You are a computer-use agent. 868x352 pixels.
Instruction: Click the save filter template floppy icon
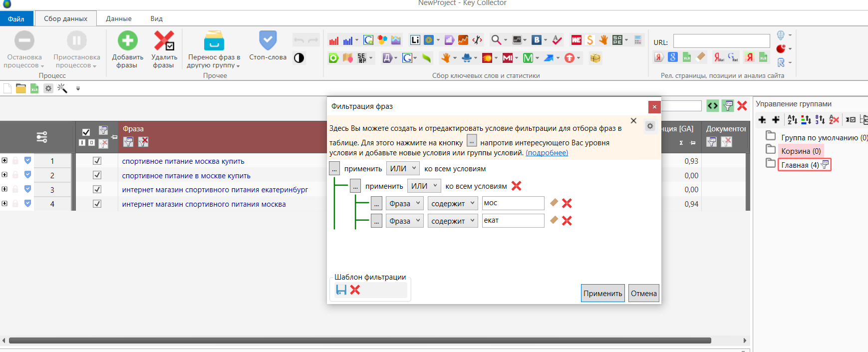tap(341, 290)
